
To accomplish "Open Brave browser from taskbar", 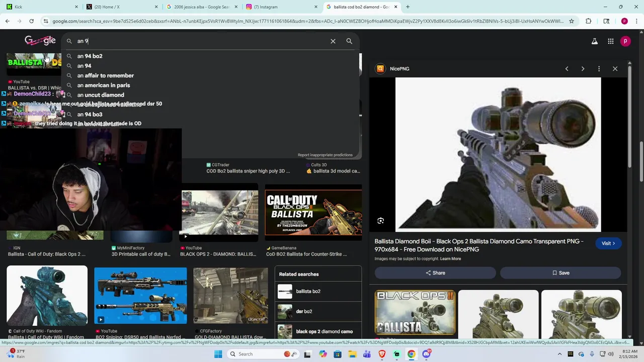I will [x=382, y=354].
